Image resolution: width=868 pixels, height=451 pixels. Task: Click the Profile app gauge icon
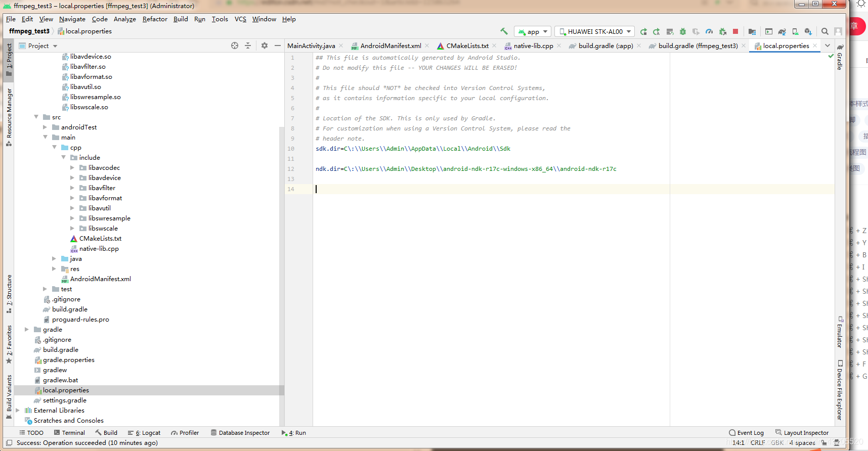coord(709,31)
